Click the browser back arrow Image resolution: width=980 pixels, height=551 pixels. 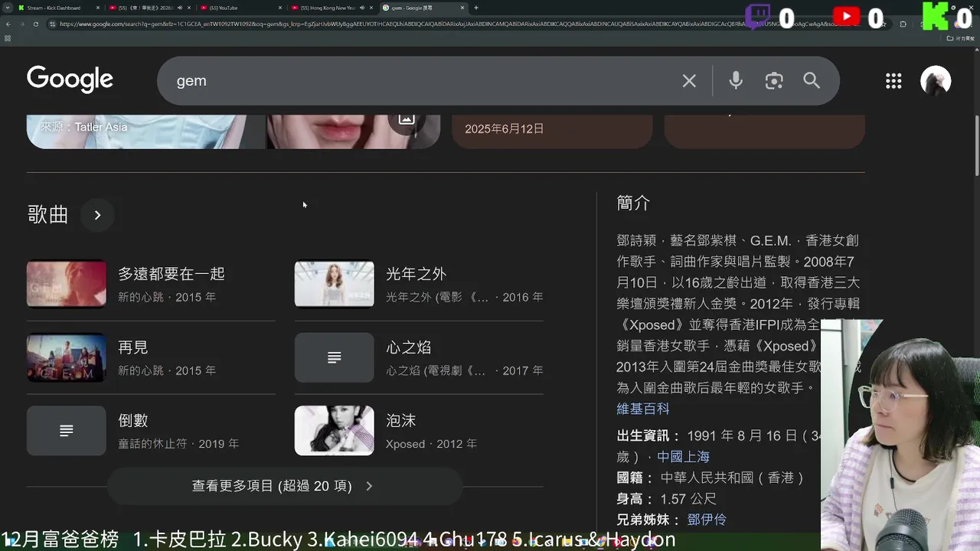pos(8,24)
